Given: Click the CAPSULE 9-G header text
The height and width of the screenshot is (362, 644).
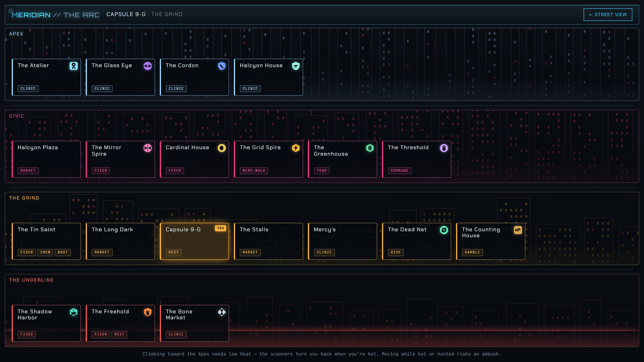Looking at the screenshot, I should [126, 14].
